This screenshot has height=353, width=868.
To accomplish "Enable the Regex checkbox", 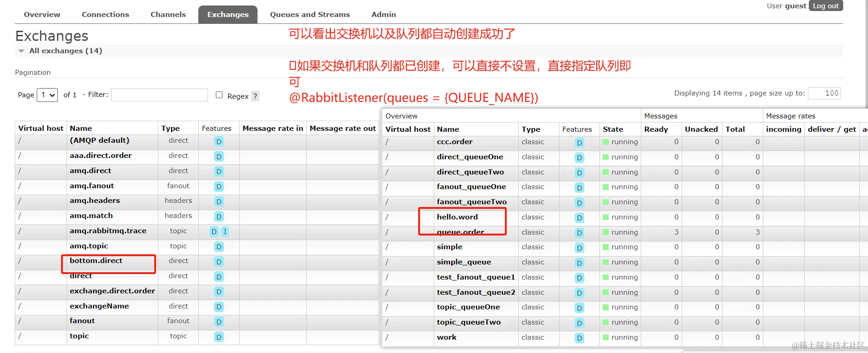I will coord(219,95).
